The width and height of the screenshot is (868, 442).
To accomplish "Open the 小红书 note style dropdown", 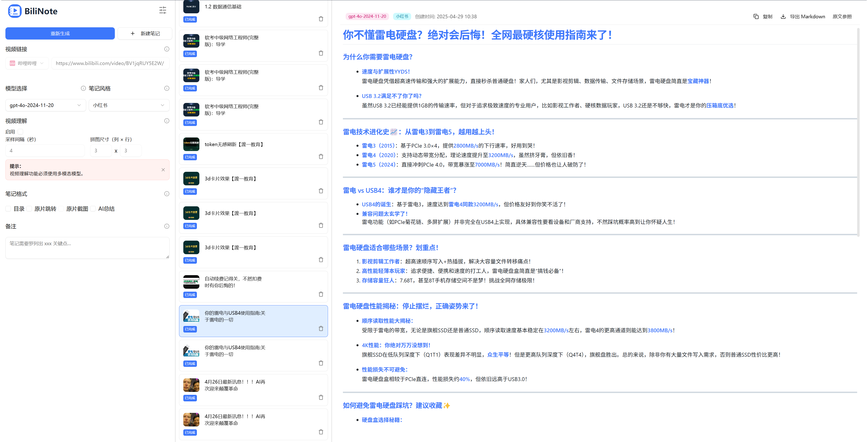I will tap(129, 105).
